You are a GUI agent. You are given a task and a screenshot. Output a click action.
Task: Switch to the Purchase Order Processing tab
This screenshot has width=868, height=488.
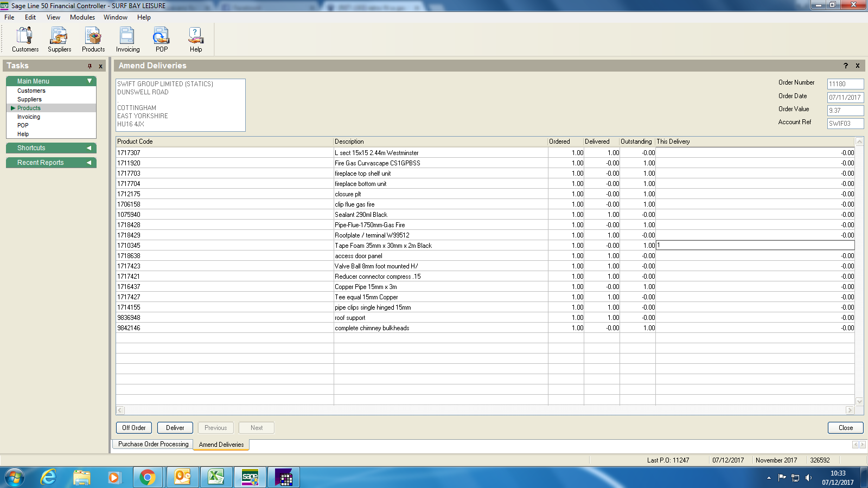(154, 444)
